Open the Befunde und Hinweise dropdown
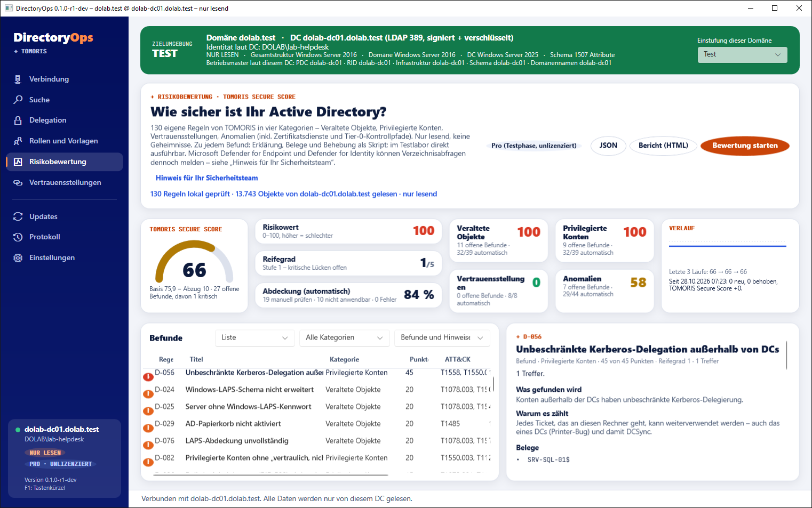This screenshot has height=508, width=812. tap(442, 338)
